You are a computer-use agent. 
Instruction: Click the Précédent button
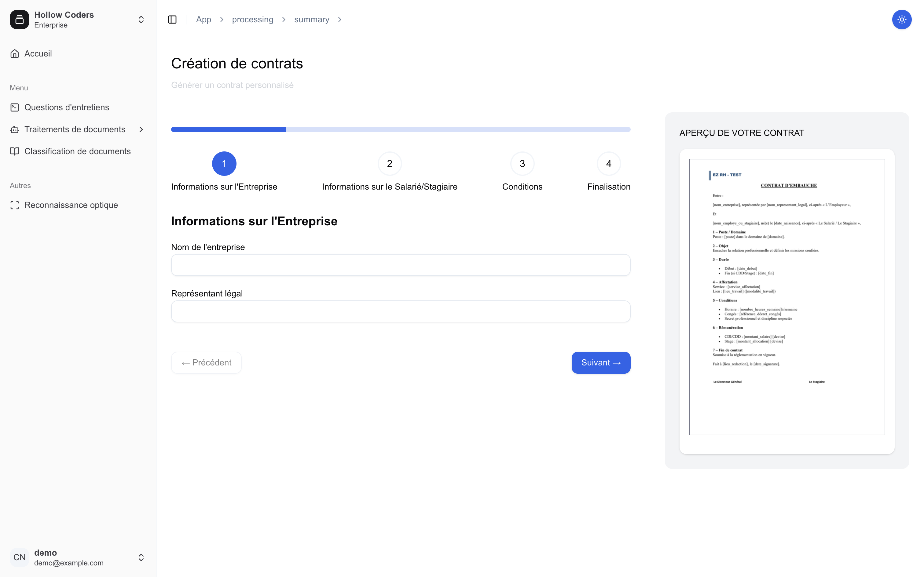206,363
